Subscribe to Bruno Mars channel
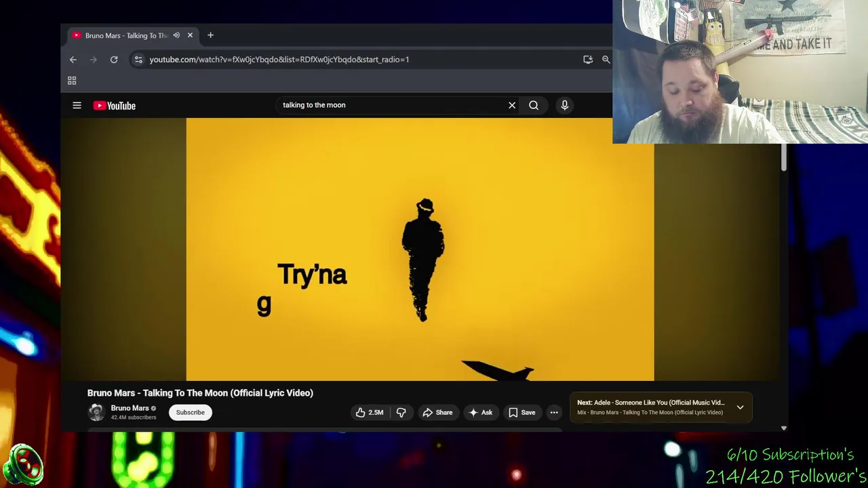This screenshot has height=488, width=868. (191, 412)
